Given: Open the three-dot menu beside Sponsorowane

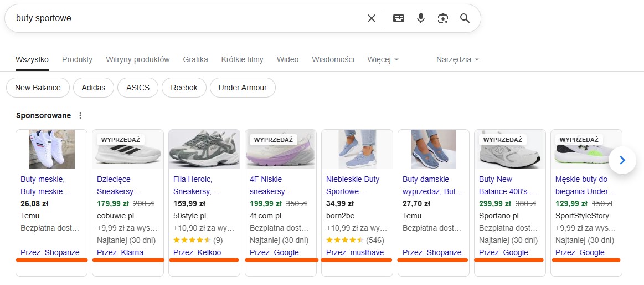Looking at the screenshot, I should [x=80, y=115].
